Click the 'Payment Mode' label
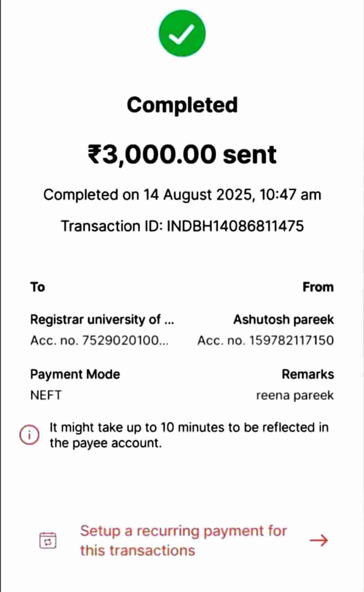 75,374
